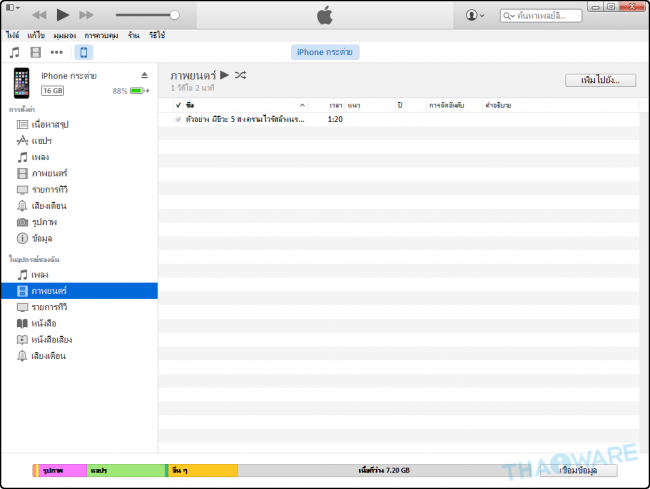Open the account user dropdown
The image size is (650, 489).
point(475,15)
